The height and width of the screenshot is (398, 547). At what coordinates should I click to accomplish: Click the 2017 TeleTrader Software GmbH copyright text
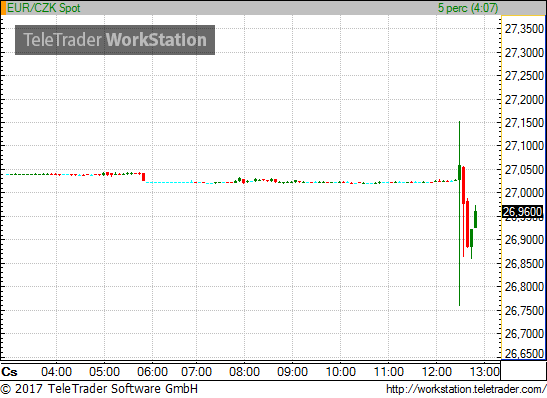[x=99, y=389]
